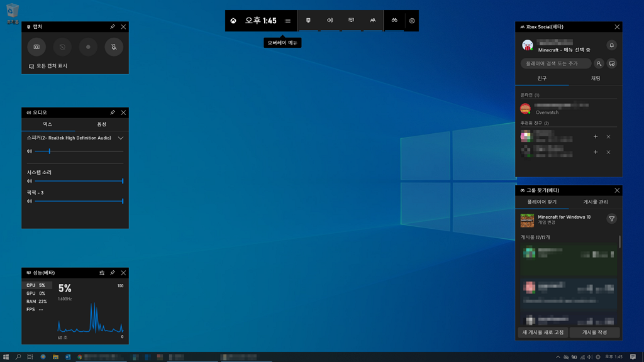The image size is (644, 362).
Task: Open taskbar search magnifier
Action: tap(18, 357)
